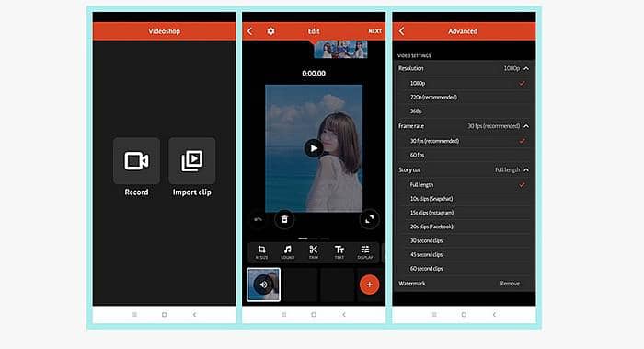Image resolution: width=644 pixels, height=349 pixels.
Task: Open settings gear in Edit header
Action: 270,31
